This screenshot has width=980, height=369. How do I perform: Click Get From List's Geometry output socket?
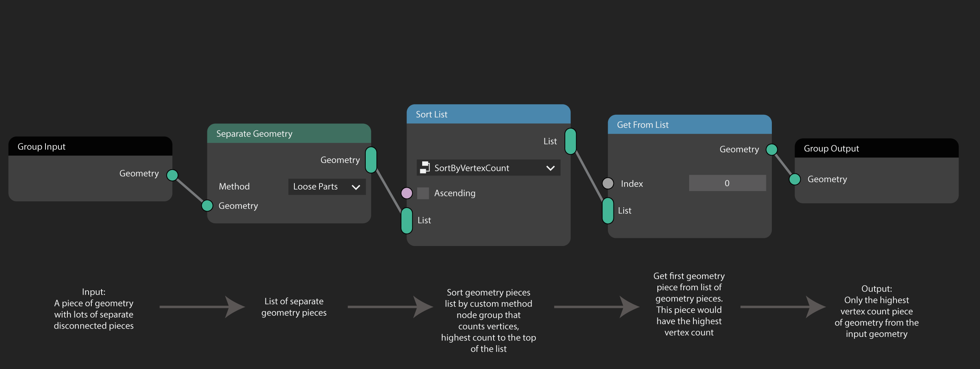(x=771, y=149)
